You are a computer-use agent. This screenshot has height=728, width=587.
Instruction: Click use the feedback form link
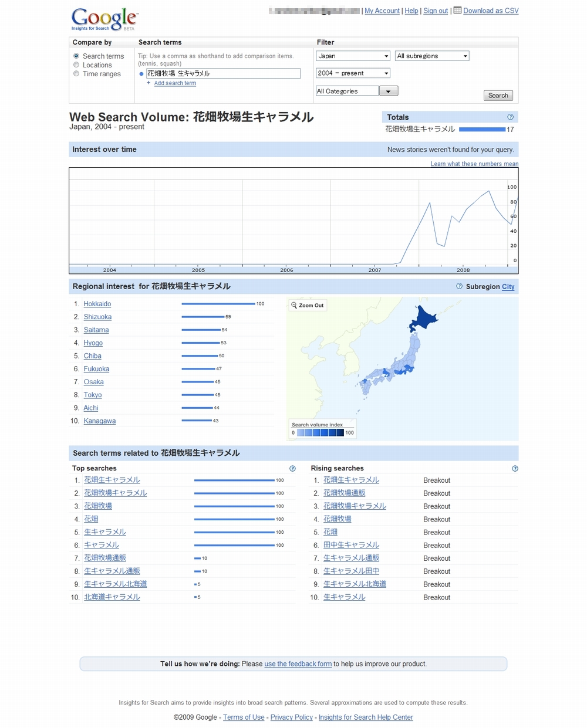click(x=298, y=664)
